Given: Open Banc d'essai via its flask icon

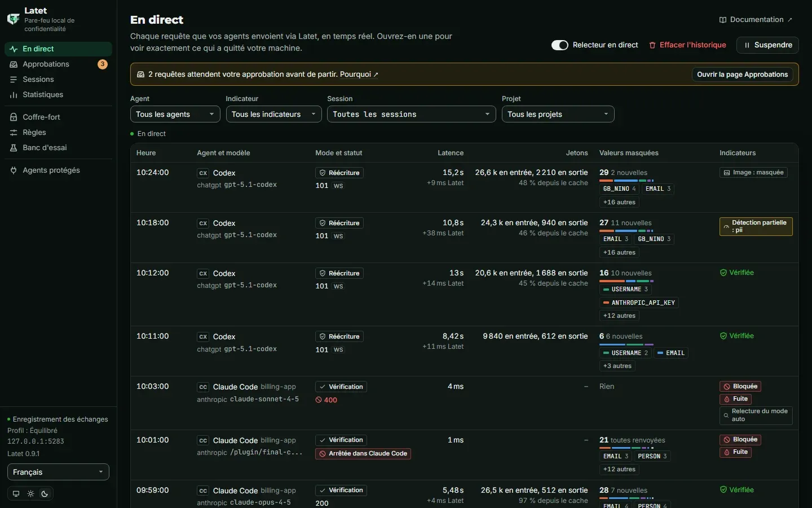Looking at the screenshot, I should [x=14, y=148].
